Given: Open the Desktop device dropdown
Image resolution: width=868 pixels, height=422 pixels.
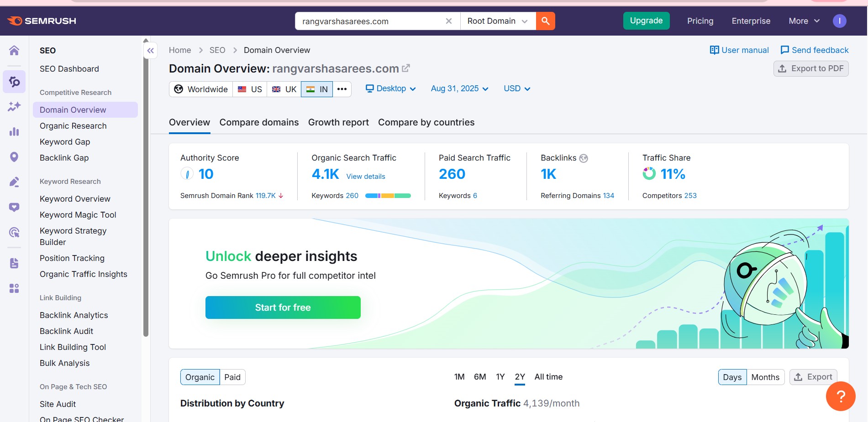Looking at the screenshot, I should 390,89.
